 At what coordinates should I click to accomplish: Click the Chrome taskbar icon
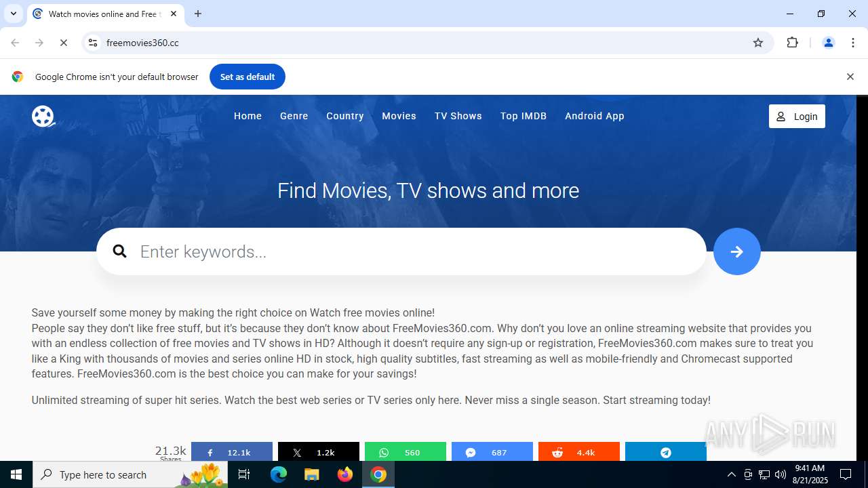point(378,474)
